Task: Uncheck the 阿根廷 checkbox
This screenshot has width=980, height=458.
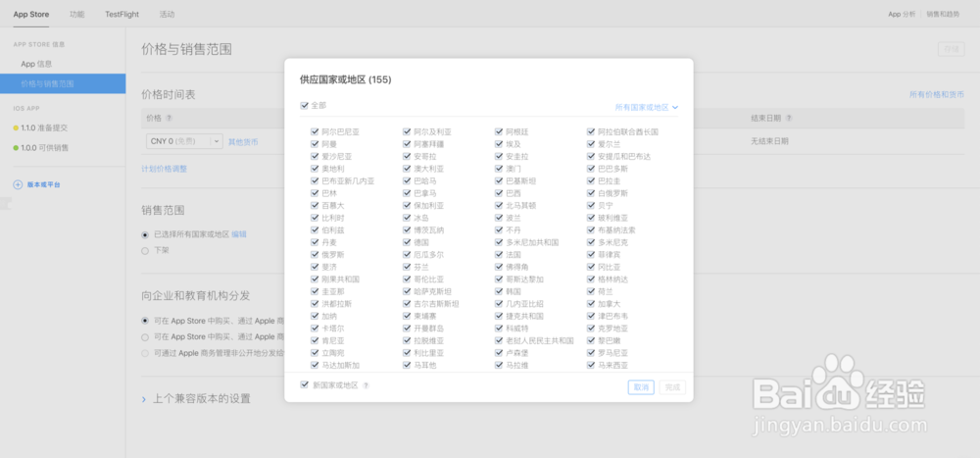Action: coord(499,132)
